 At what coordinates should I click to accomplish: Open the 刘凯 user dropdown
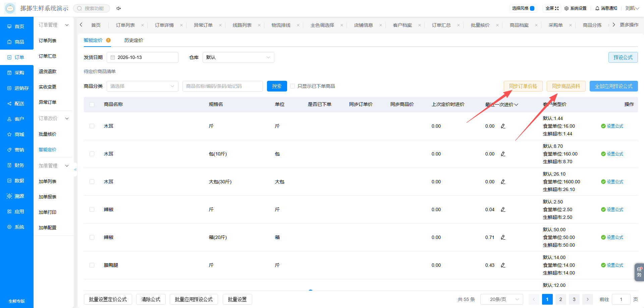click(x=632, y=8)
